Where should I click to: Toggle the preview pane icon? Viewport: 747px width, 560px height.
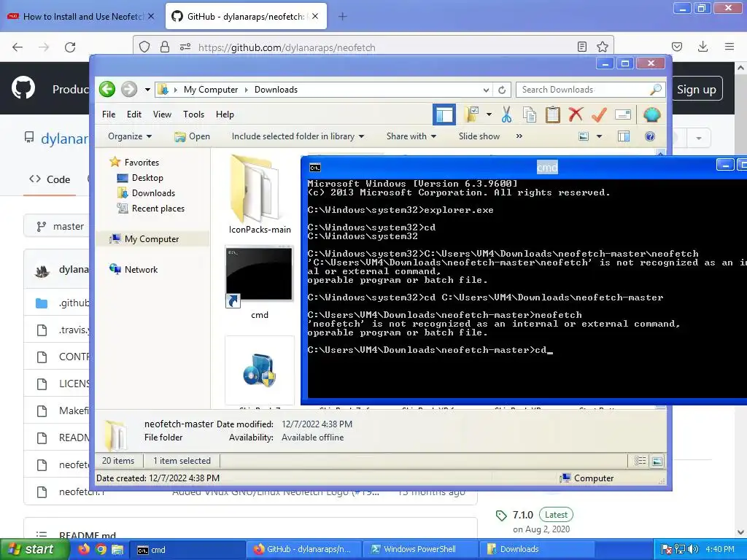tap(624, 136)
